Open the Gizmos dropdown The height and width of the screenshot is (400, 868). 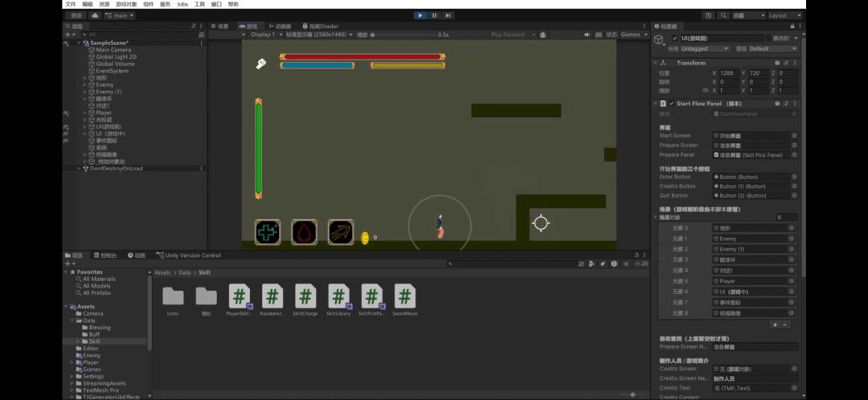tap(633, 35)
